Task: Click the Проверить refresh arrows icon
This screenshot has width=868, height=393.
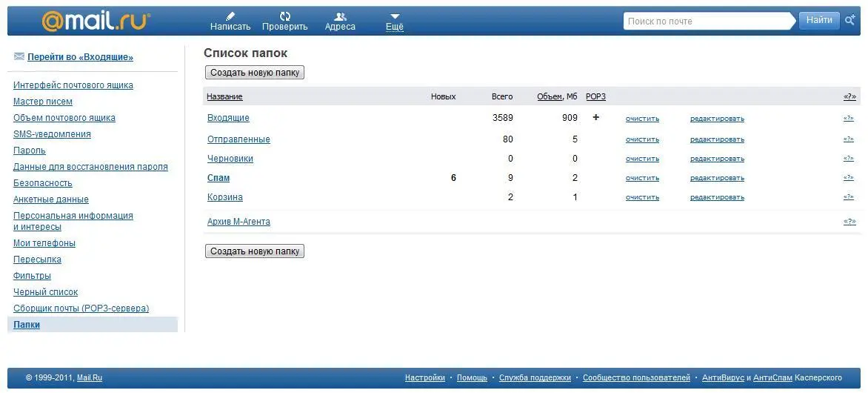Action: click(x=285, y=16)
